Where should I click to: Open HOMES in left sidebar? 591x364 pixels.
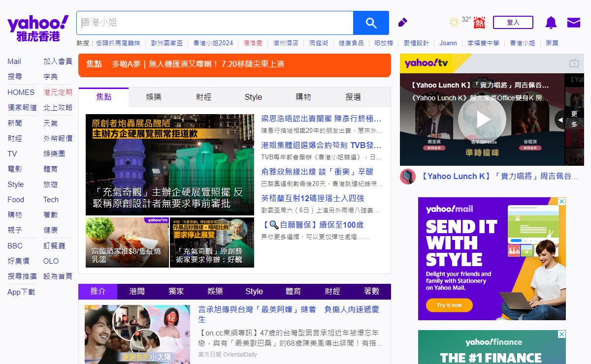click(x=21, y=92)
